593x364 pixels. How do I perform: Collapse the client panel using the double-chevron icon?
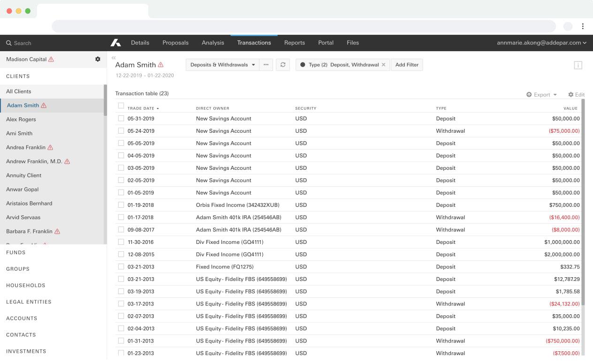pos(113,57)
